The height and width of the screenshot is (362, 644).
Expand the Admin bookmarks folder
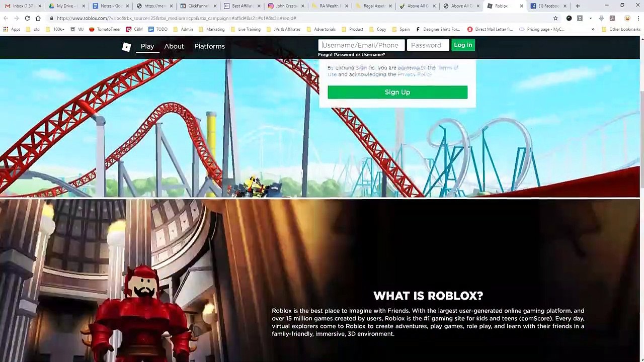click(183, 29)
